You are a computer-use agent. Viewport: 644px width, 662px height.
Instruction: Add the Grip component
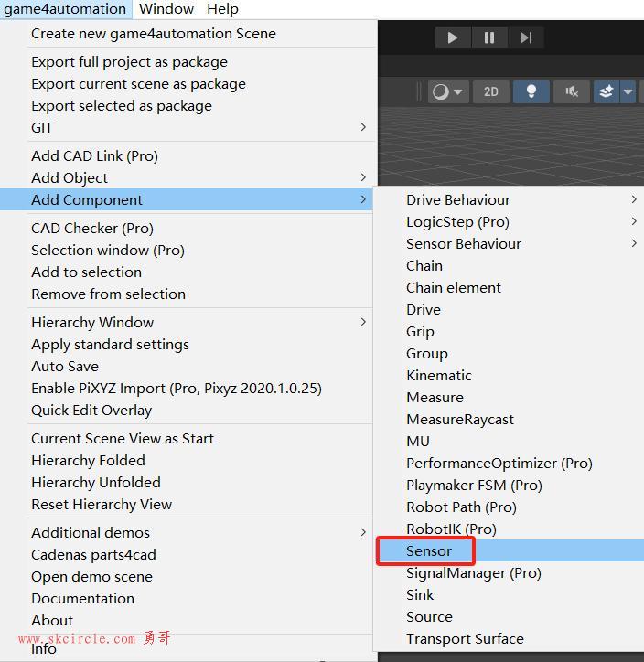[x=509, y=331]
